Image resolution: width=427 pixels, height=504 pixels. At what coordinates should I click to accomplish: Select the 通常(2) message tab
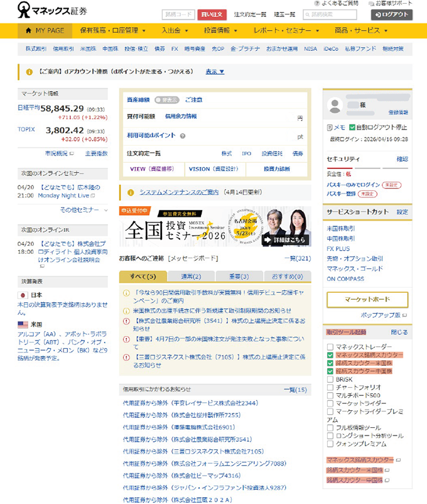click(x=191, y=277)
